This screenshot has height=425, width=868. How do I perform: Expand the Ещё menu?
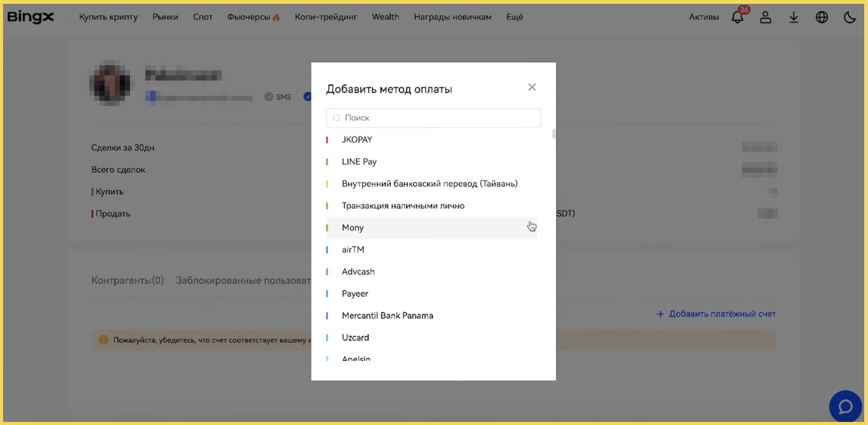[x=515, y=17]
